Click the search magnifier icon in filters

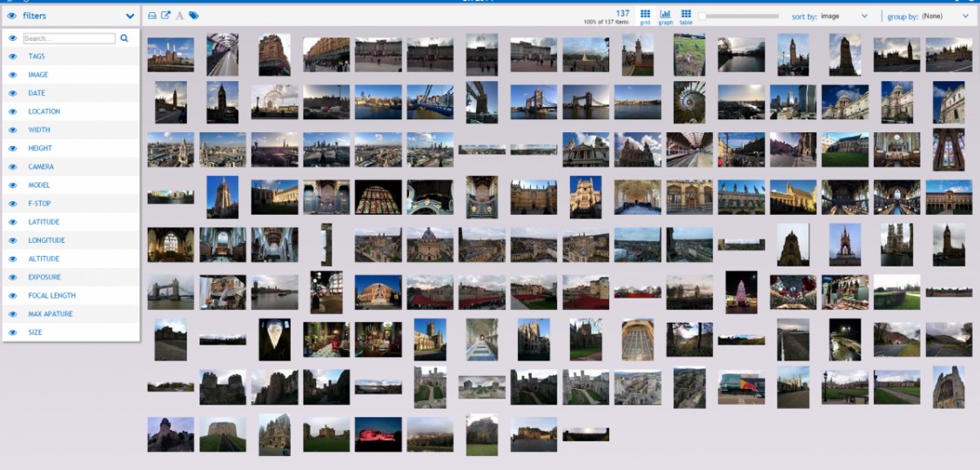(124, 38)
